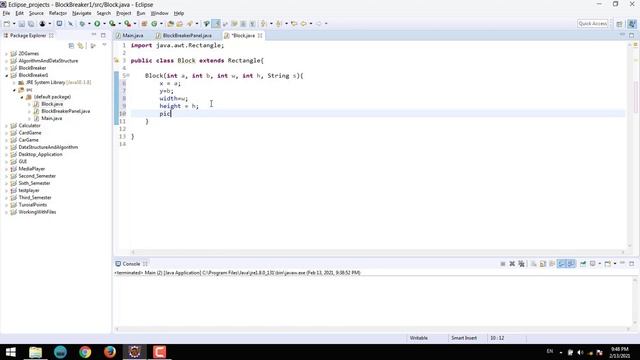The image size is (640, 360).
Task: Minimize the Console view
Action: point(622,263)
